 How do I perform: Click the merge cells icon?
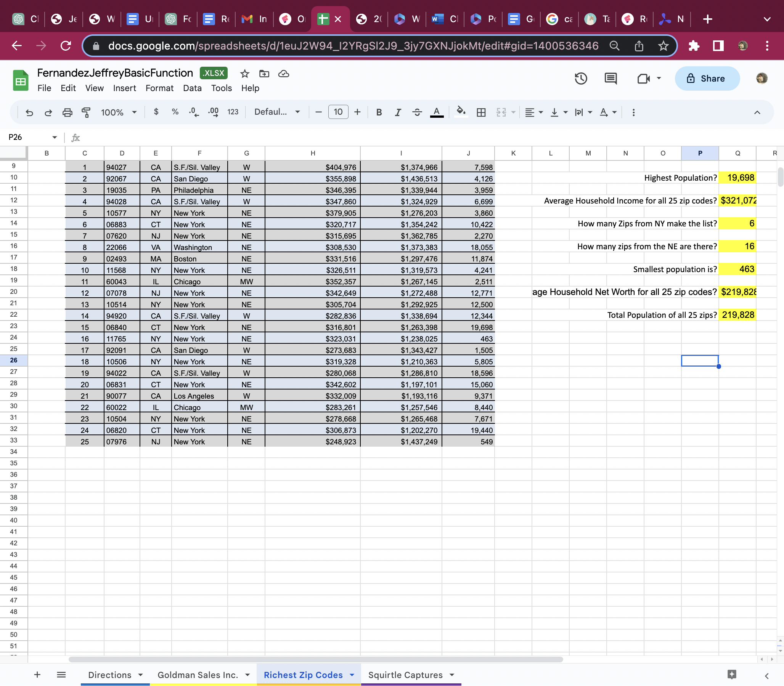click(x=502, y=112)
